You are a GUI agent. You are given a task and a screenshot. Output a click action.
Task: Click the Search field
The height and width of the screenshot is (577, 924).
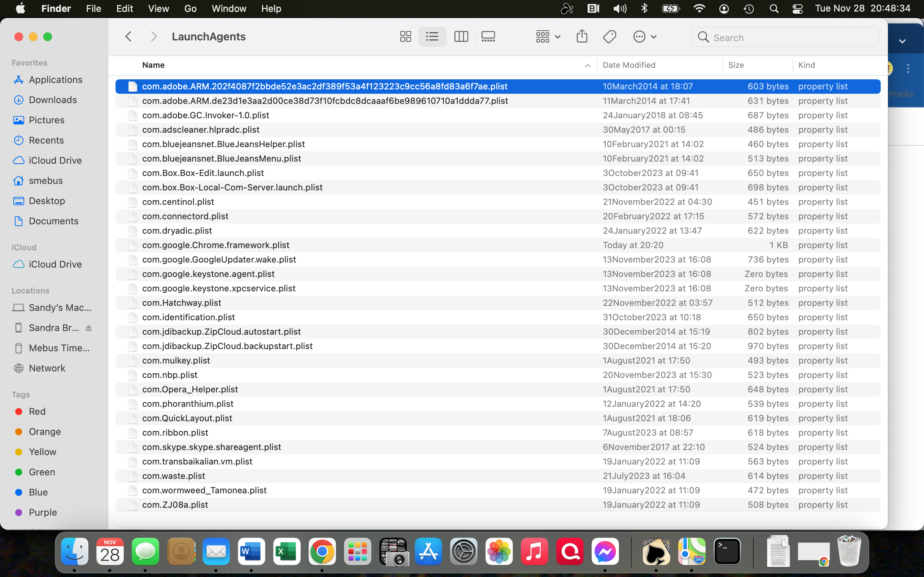pyautogui.click(x=785, y=38)
